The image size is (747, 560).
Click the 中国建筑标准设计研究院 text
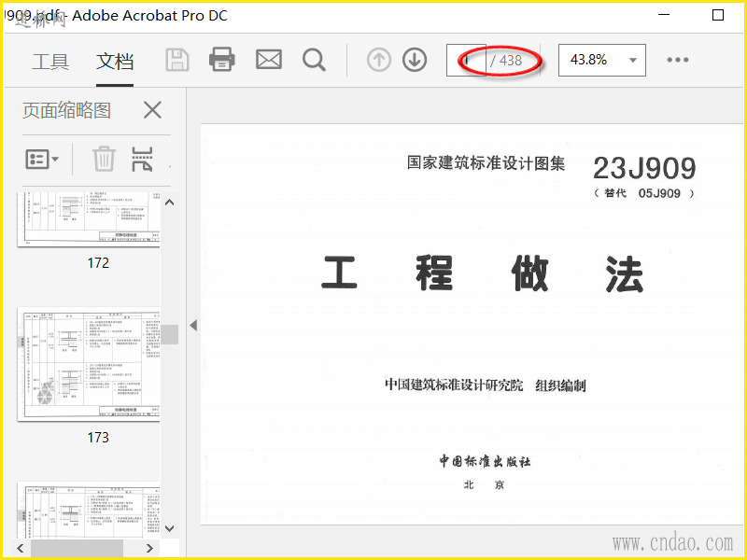(x=454, y=385)
